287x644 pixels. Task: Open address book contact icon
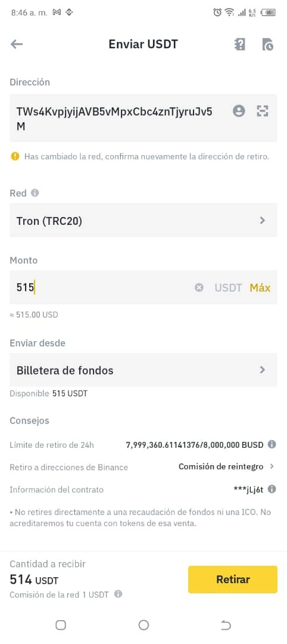[239, 110]
